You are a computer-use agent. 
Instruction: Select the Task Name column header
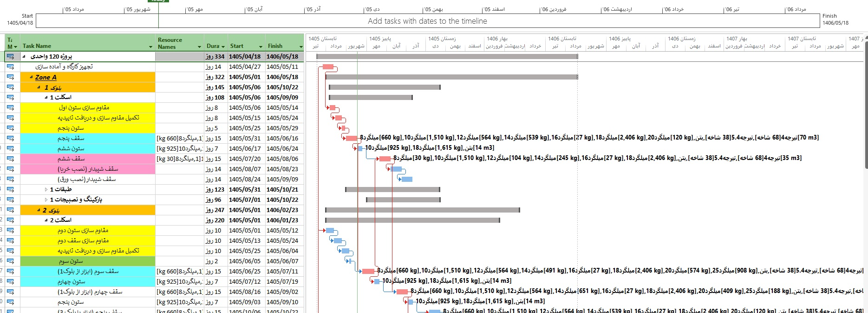pyautogui.click(x=88, y=42)
